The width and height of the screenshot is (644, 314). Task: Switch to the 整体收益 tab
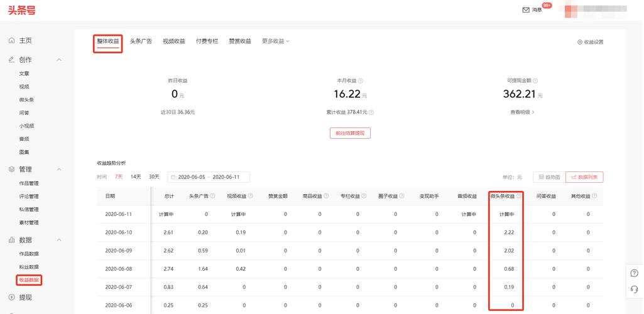108,41
